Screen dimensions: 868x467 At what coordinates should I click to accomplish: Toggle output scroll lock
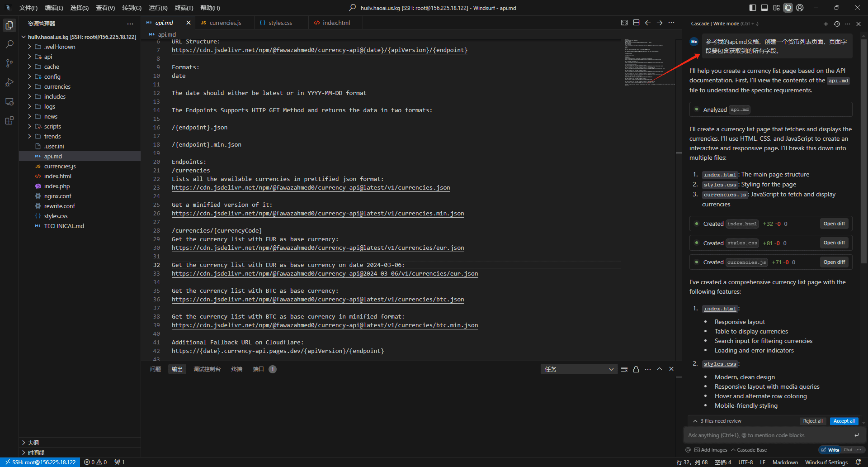pyautogui.click(x=636, y=369)
